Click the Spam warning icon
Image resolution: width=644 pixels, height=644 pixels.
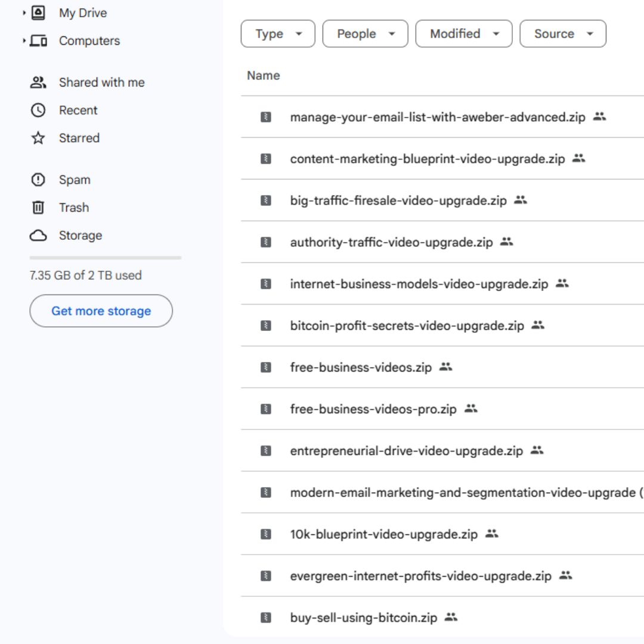(x=38, y=179)
